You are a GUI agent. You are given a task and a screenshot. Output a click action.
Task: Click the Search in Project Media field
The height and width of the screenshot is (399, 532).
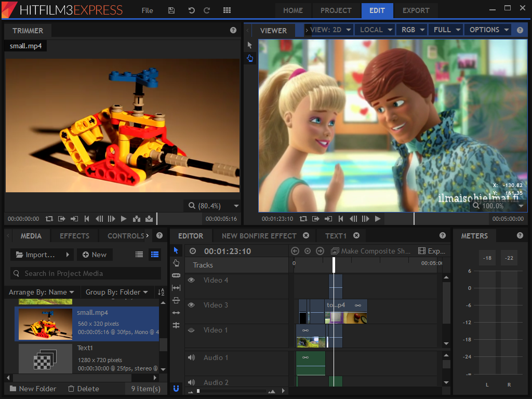pos(86,273)
